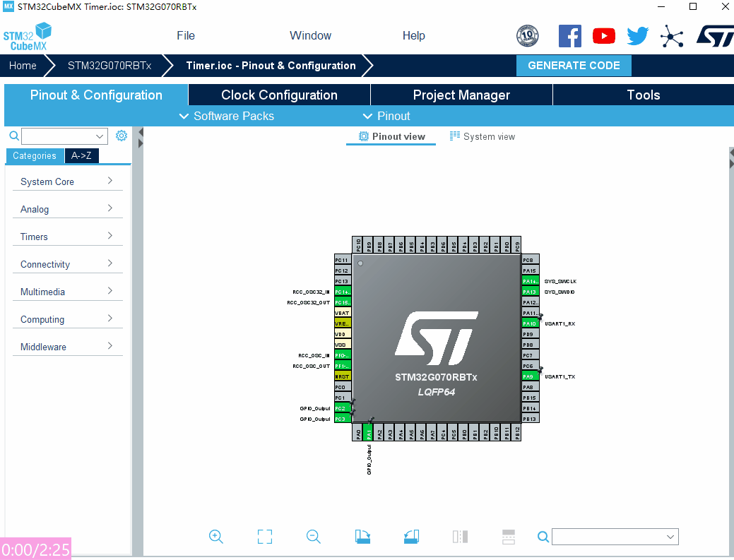Image resolution: width=734 pixels, height=560 pixels.
Task: Click the pin search field at bottom
Action: (x=615, y=537)
